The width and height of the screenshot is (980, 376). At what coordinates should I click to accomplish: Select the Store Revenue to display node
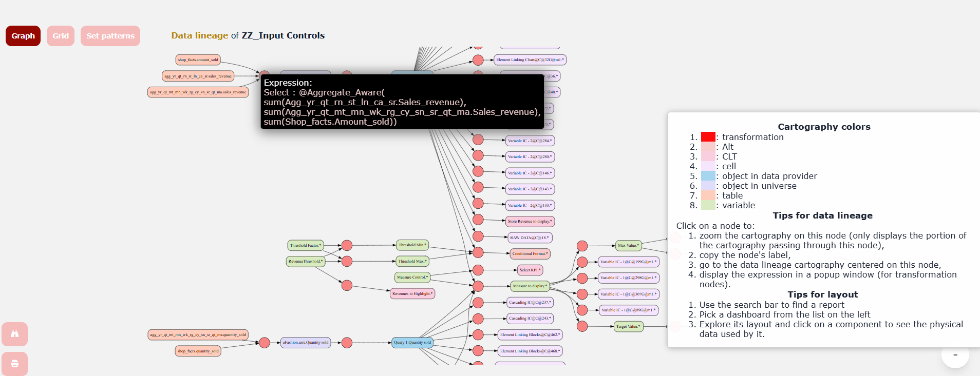click(x=530, y=222)
